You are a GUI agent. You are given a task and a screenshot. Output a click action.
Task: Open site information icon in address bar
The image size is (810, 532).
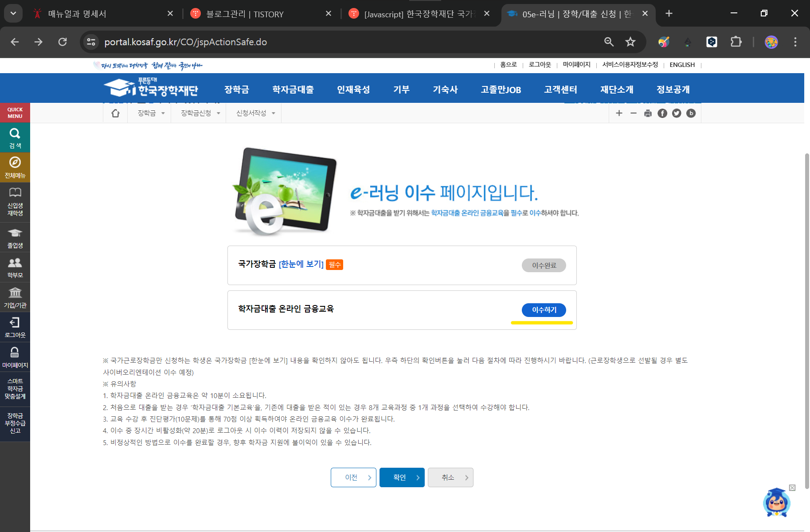(91, 42)
